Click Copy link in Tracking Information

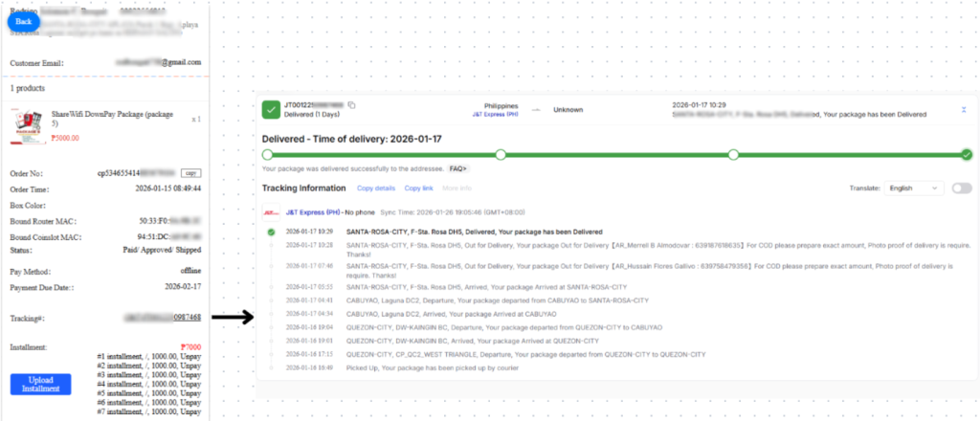pyautogui.click(x=418, y=188)
